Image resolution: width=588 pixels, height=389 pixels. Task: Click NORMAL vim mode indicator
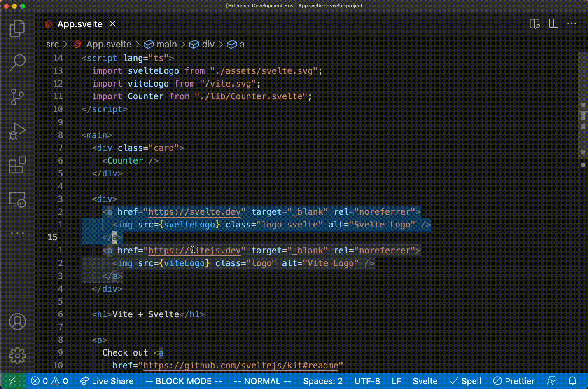262,381
